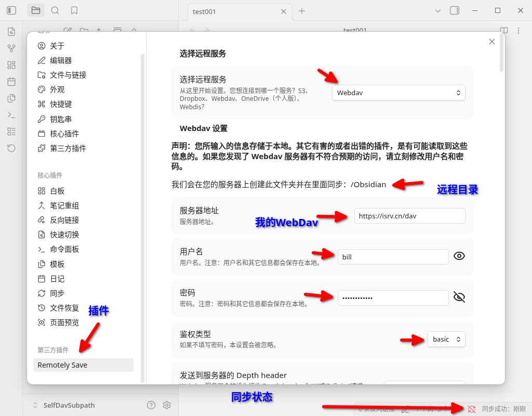
Task: Open 页面预览 core plugin settings
Action: (x=83, y=322)
